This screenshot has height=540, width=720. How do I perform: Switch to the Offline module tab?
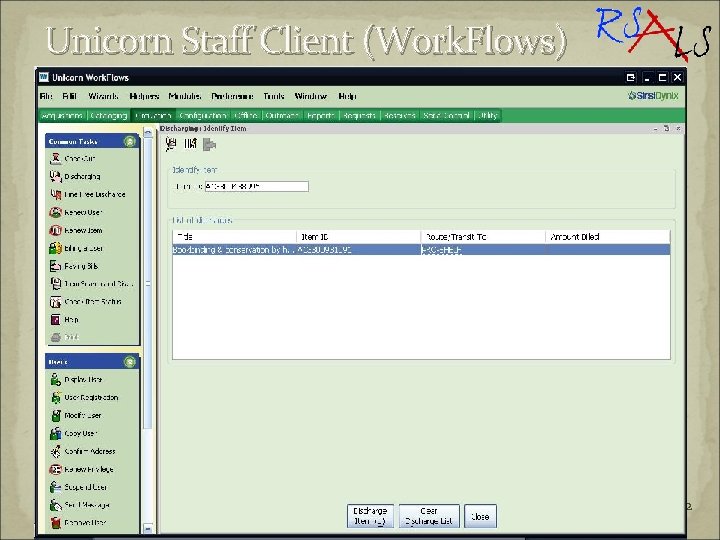point(246,116)
